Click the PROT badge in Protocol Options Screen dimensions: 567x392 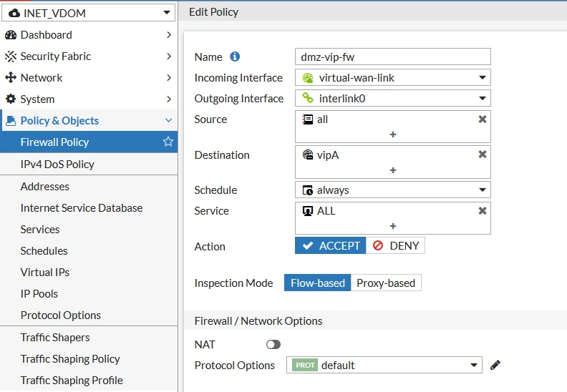305,366
